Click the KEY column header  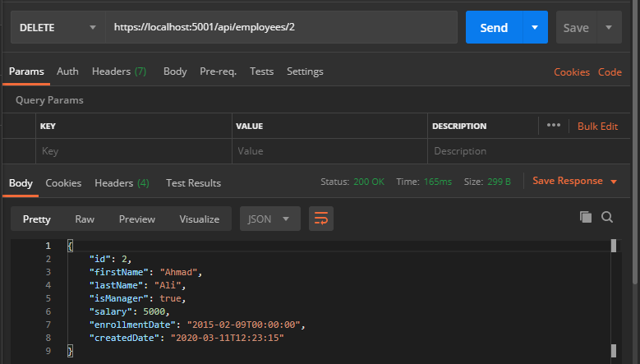48,126
